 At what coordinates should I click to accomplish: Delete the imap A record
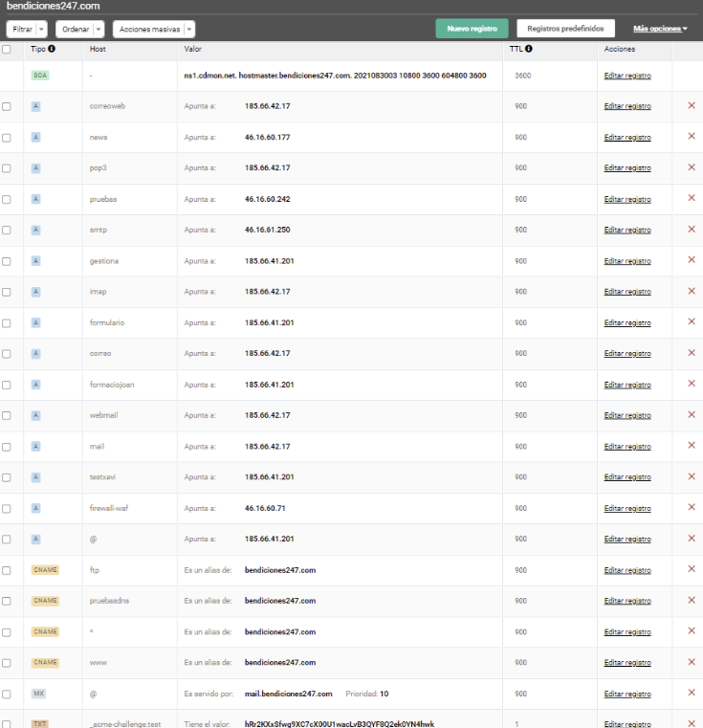[x=692, y=291]
